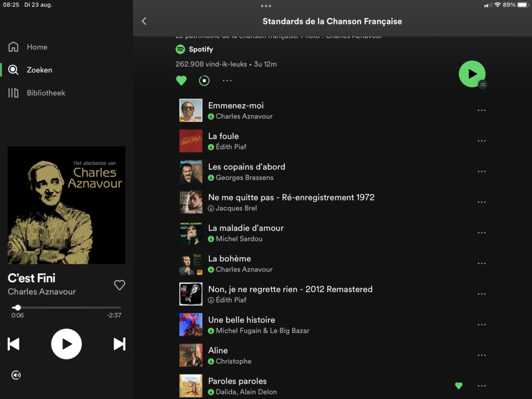Open options for La maladie d'amour
Screen dimensions: 532x399
482,233
